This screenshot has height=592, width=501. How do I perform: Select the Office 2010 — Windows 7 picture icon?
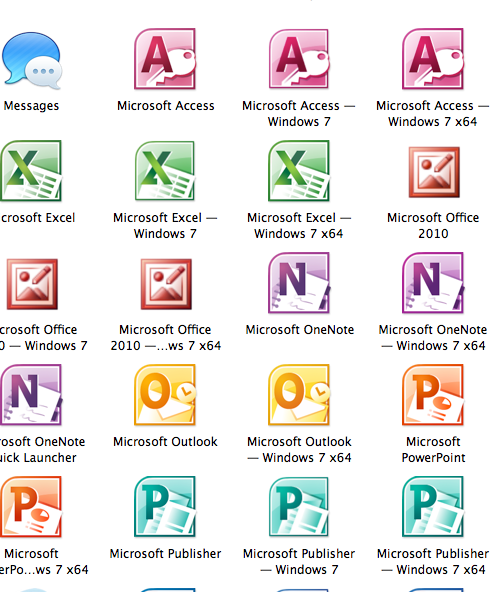tap(32, 284)
